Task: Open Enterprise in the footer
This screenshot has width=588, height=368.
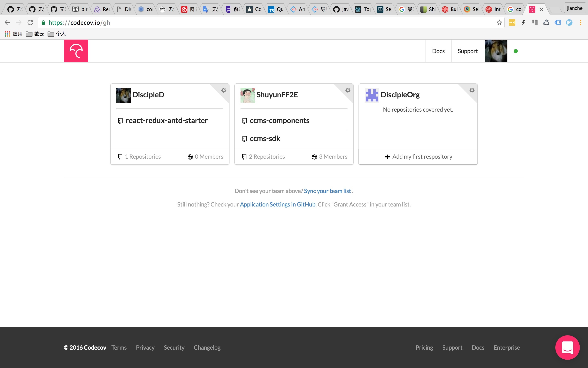Action: click(507, 347)
